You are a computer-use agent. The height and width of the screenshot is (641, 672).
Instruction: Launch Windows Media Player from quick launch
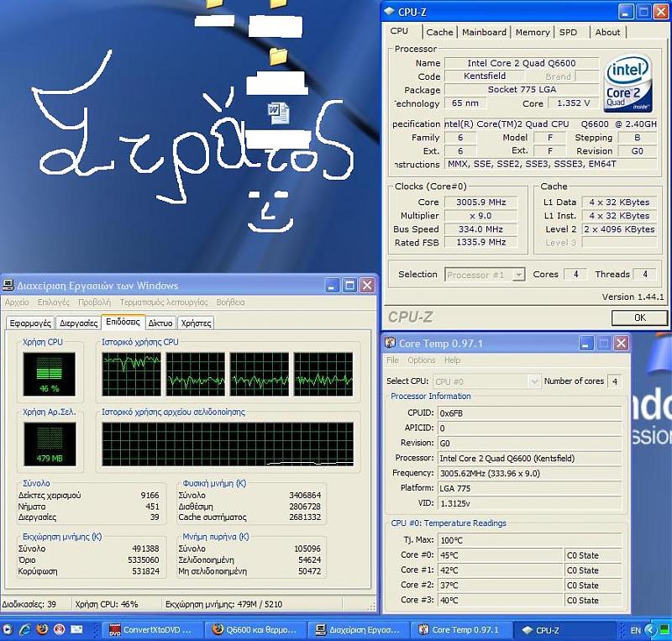pyautogui.click(x=8, y=629)
